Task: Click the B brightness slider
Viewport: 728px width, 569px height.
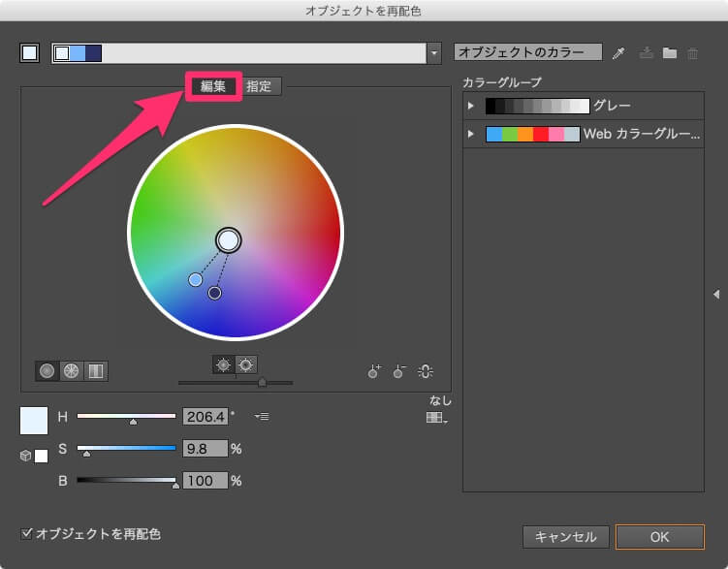Action: (126, 481)
